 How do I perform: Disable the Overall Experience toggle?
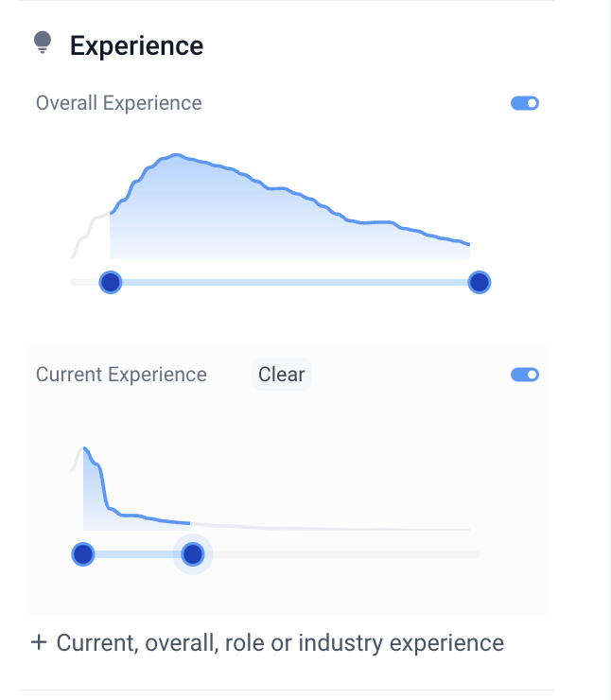coord(525,103)
